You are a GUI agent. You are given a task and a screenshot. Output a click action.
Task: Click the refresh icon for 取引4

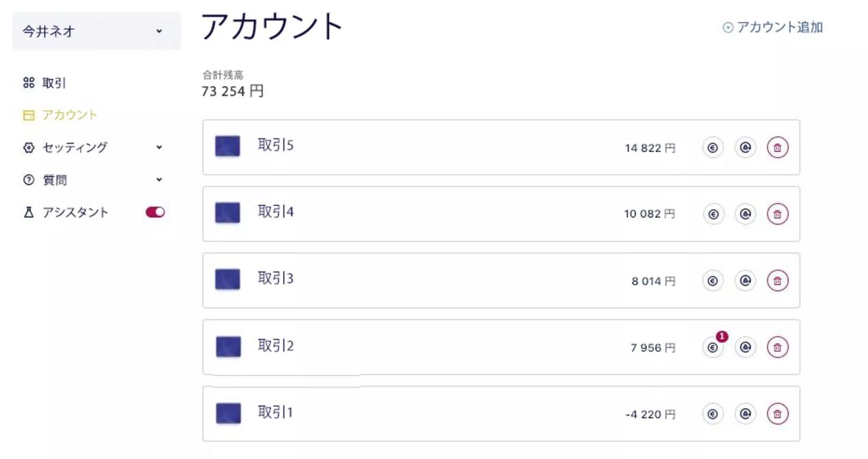click(x=745, y=214)
